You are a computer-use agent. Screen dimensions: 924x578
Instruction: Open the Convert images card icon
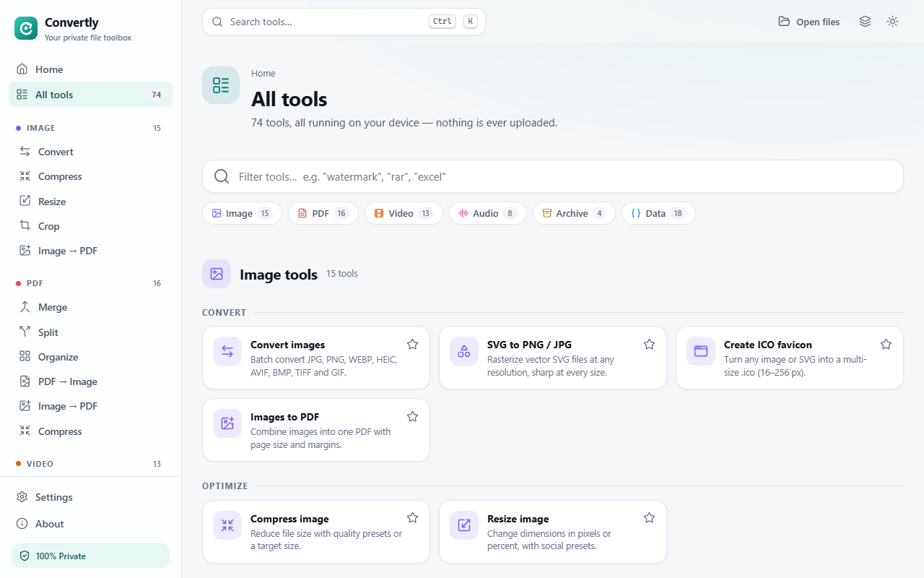pyautogui.click(x=227, y=351)
